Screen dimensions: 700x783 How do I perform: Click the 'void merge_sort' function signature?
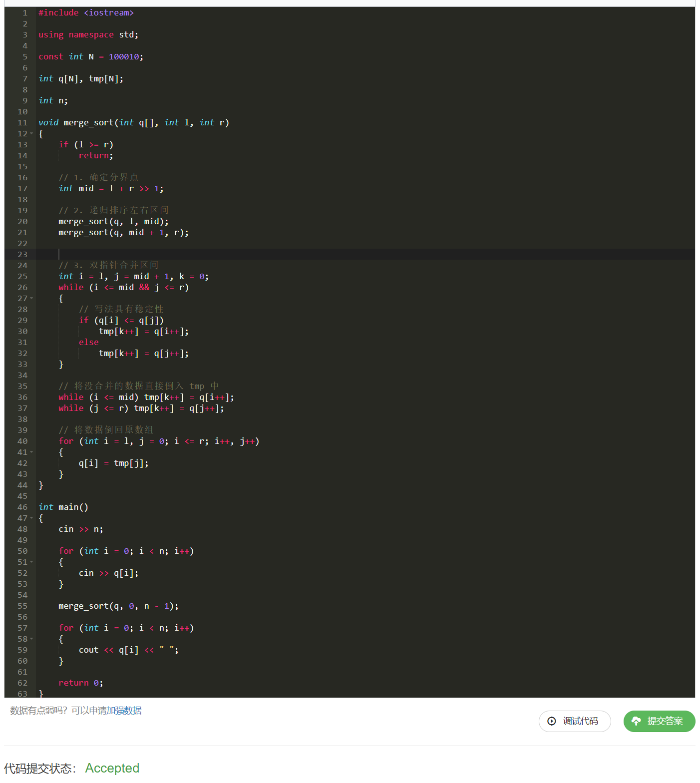134,122
